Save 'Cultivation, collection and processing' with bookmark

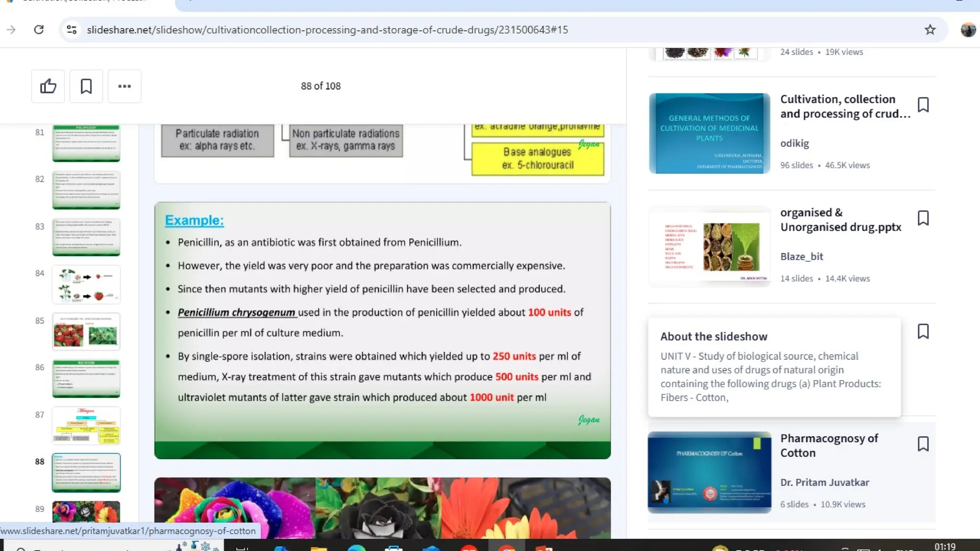click(x=923, y=105)
